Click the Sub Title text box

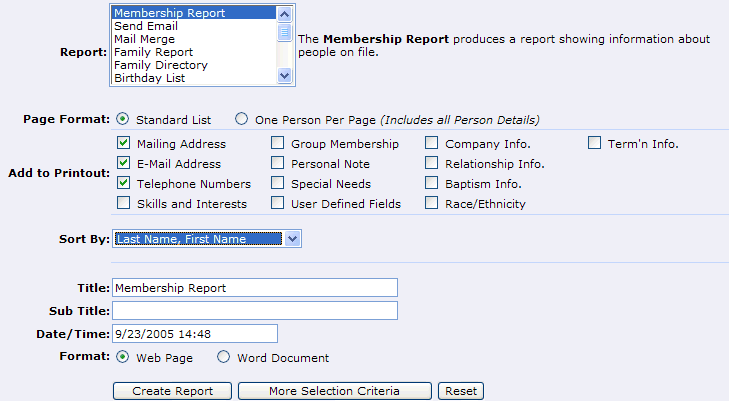tap(255, 310)
